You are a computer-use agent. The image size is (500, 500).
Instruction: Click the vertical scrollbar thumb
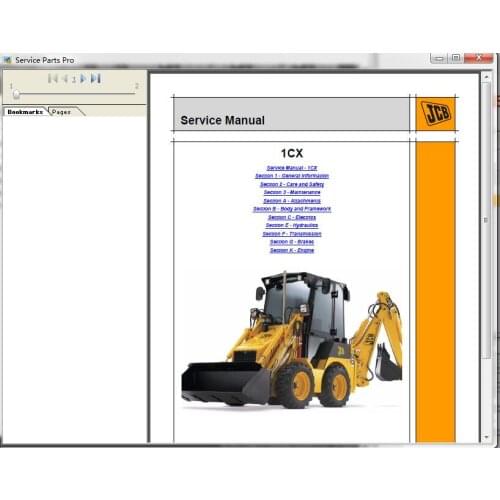[486, 220]
